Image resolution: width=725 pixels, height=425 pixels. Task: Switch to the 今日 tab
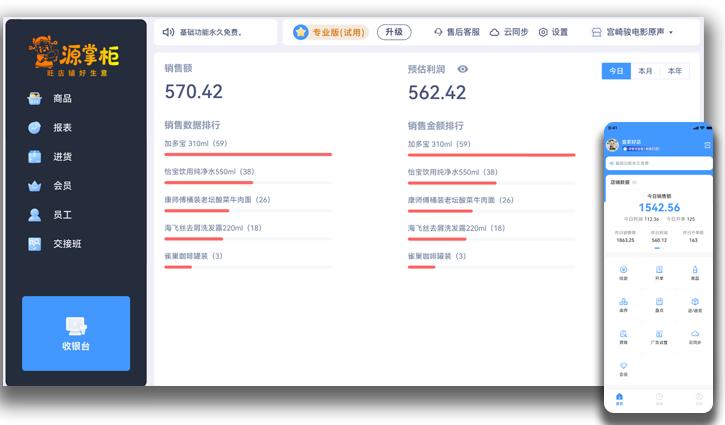coord(616,71)
